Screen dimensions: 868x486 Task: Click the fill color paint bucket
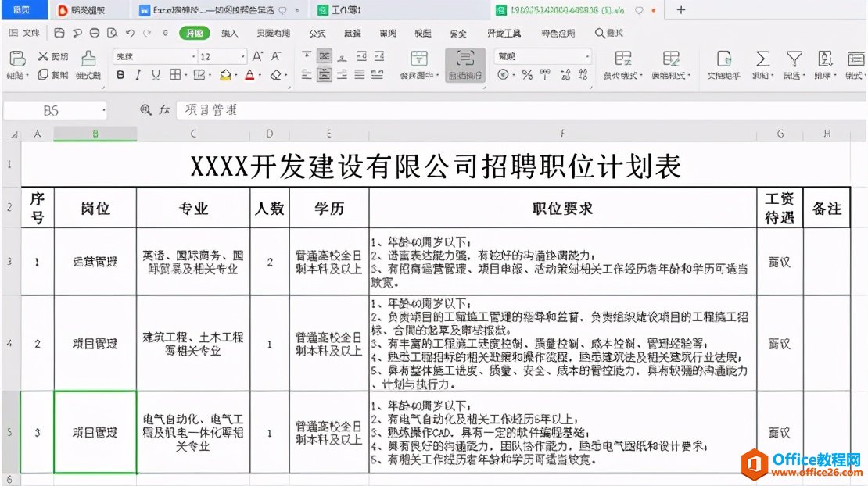[224, 75]
